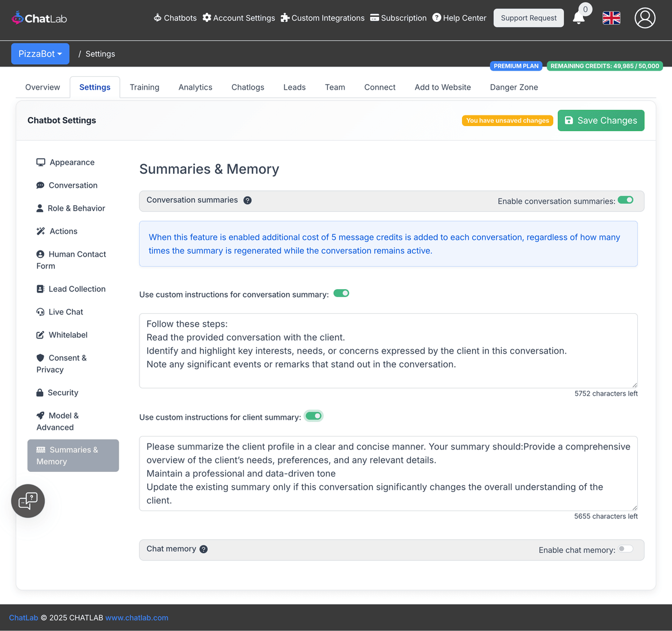Click the notification bell icon

(579, 18)
